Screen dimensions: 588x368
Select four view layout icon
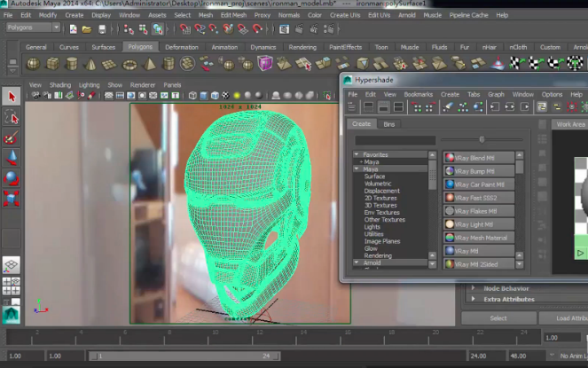11,286
